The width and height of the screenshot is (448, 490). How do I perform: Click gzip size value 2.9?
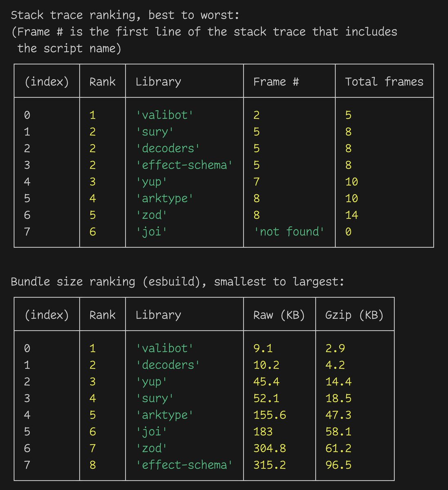335,348
